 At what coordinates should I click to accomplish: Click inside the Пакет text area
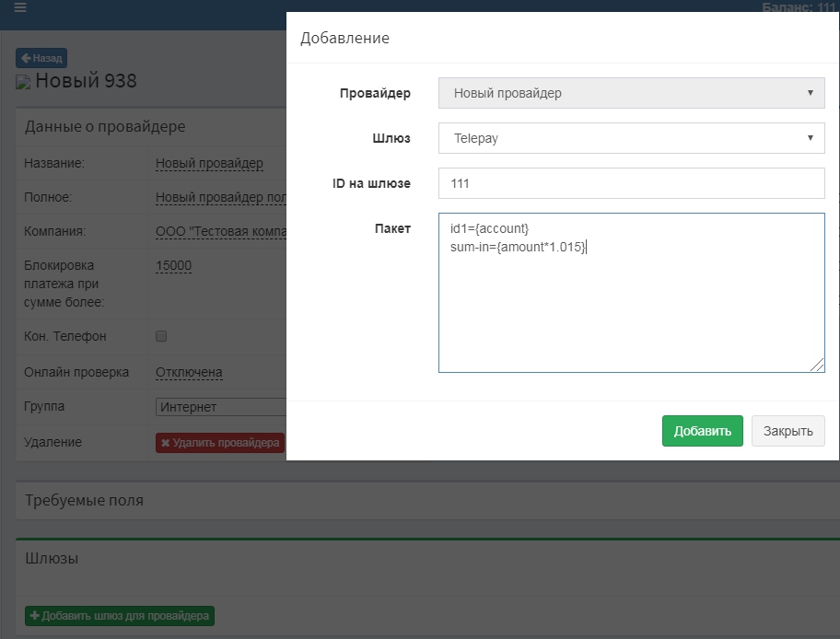pos(631,304)
